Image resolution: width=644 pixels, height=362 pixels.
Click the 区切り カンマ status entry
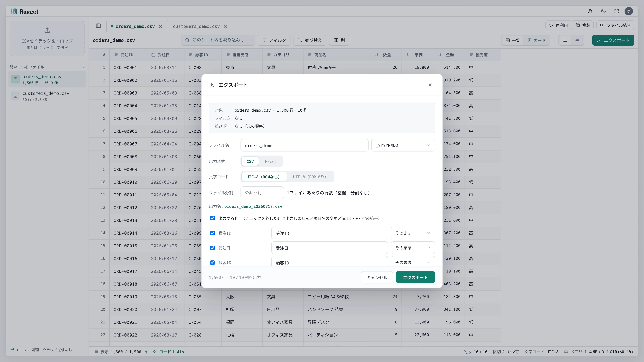coord(506,352)
